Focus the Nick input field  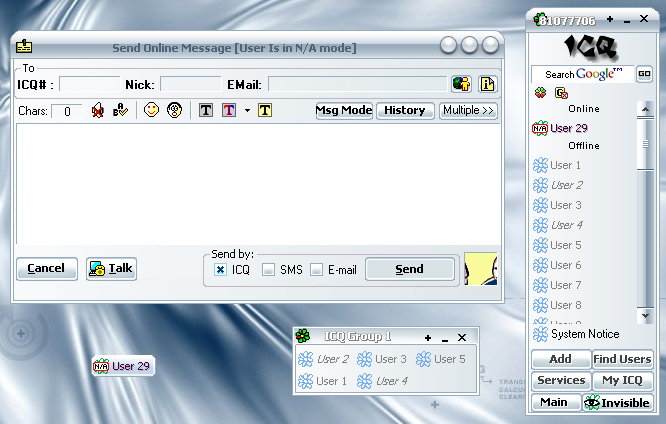coord(191,84)
